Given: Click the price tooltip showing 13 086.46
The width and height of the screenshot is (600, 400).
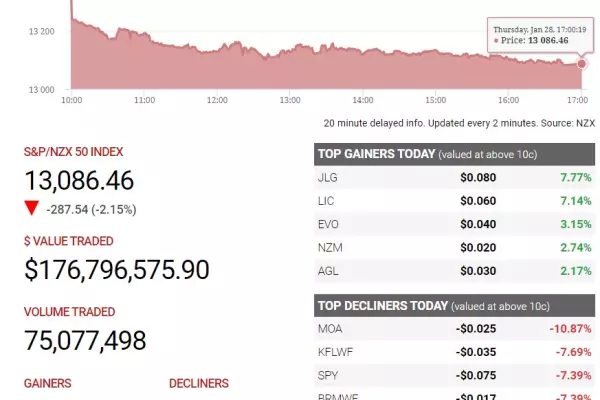Looking at the screenshot, I should coord(540,35).
